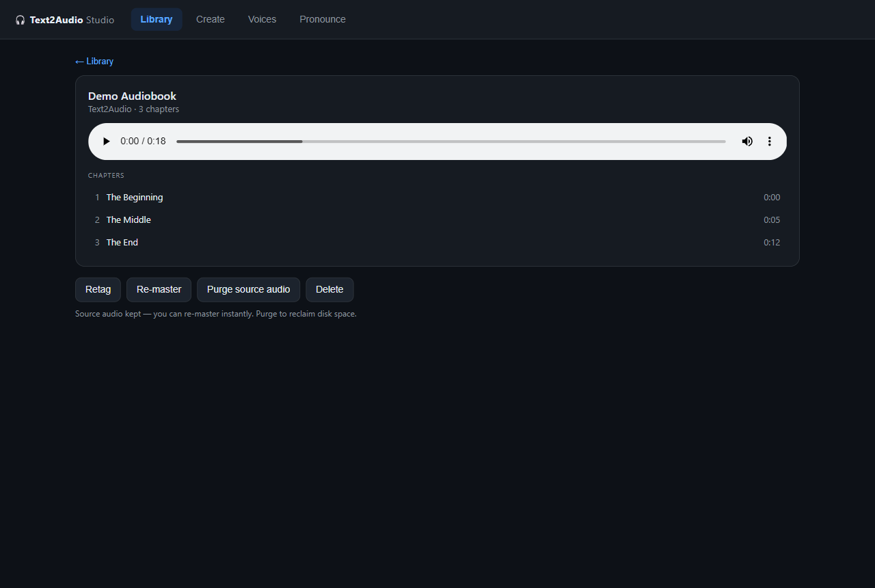Screen dimensions: 875x588
Task: Jump to chapter The Beginning
Action: point(437,198)
